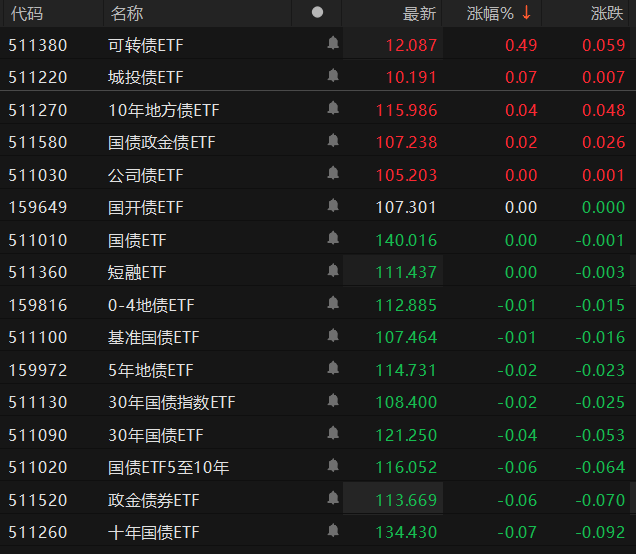Image resolution: width=636 pixels, height=554 pixels.
Task: Click the alert bell for 可转债ETF
Action: coord(332,44)
